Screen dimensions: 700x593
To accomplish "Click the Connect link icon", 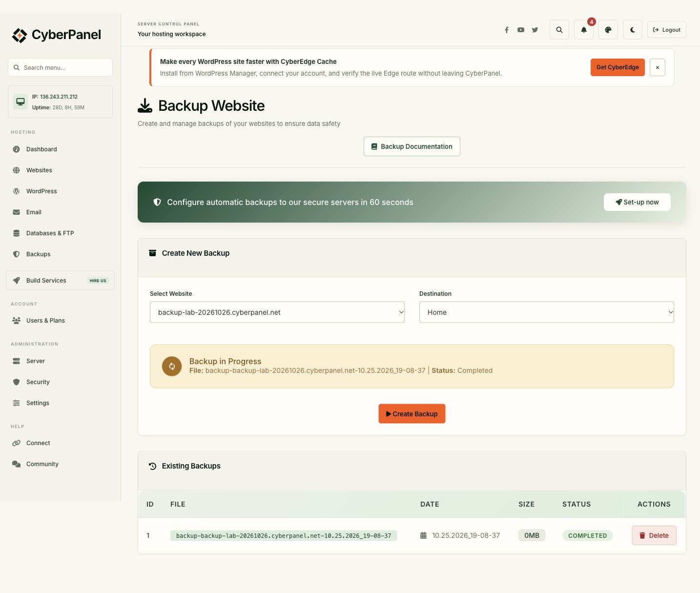I will tap(17, 443).
